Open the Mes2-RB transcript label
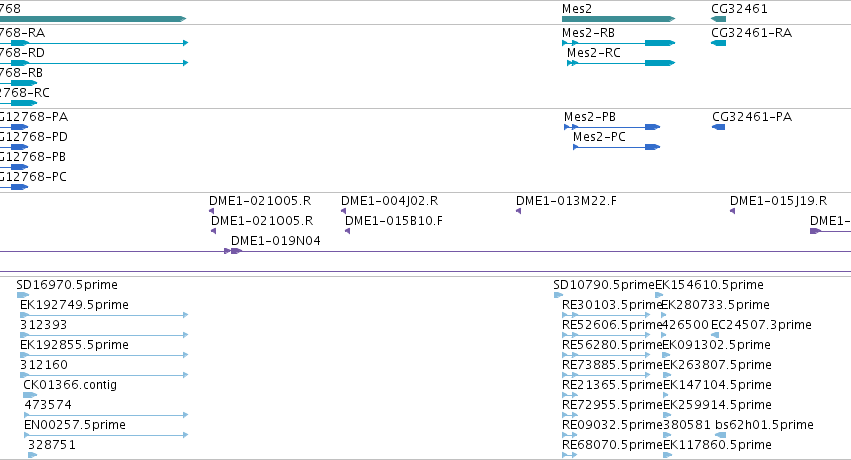Image resolution: width=851 pixels, height=460 pixels. (588, 33)
